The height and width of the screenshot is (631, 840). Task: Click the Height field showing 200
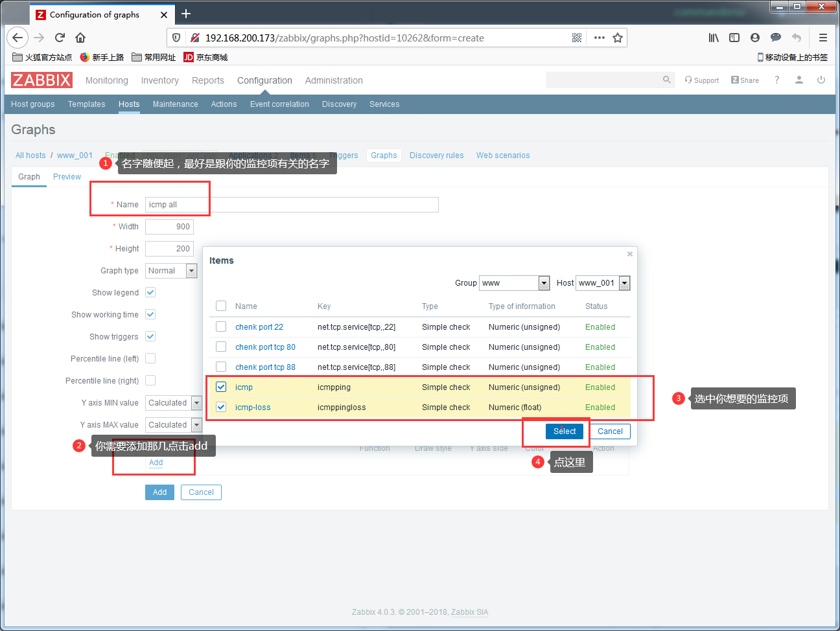(169, 249)
